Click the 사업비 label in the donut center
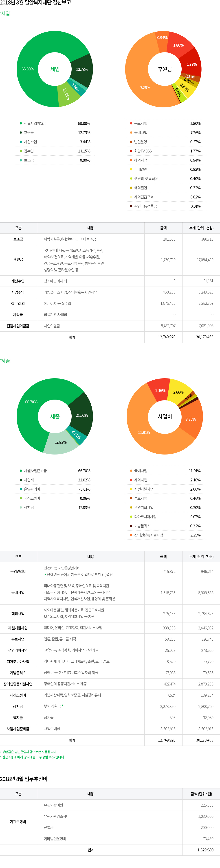 [x=165, y=416]
